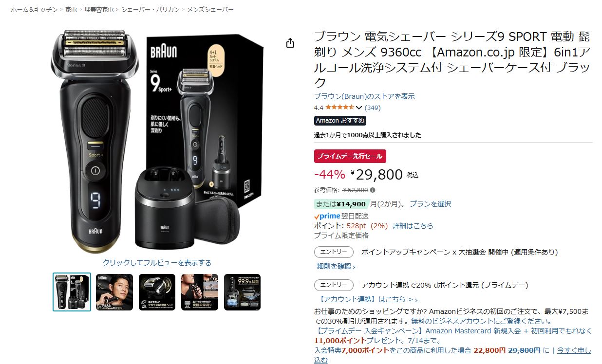Click the share icon above product image

click(290, 43)
